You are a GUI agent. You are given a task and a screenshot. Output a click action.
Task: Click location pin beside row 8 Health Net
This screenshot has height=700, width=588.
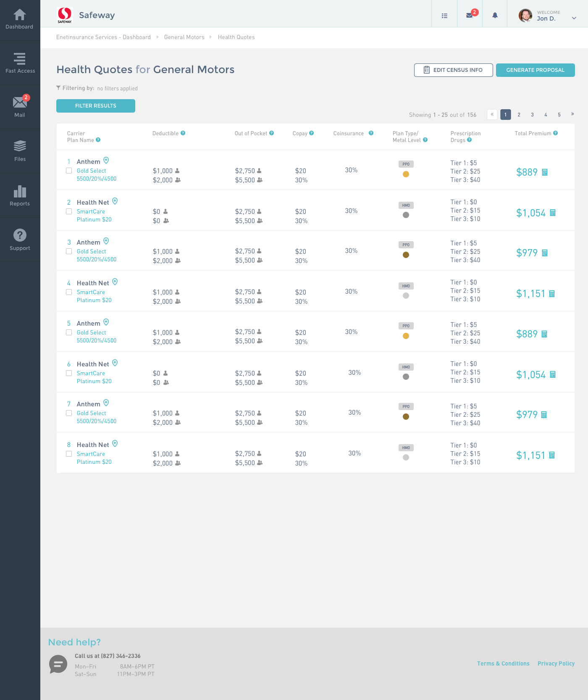(x=115, y=444)
